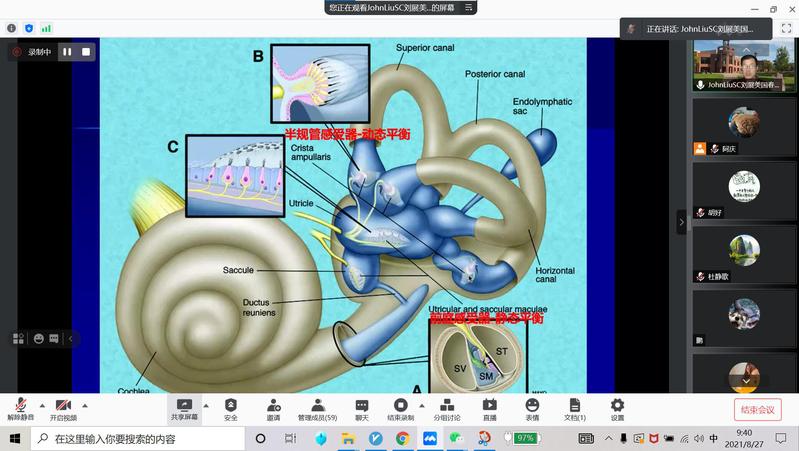Screen dimensions: 799x451
Task: Open the Live Stream (直播) icon
Action: (x=489, y=406)
